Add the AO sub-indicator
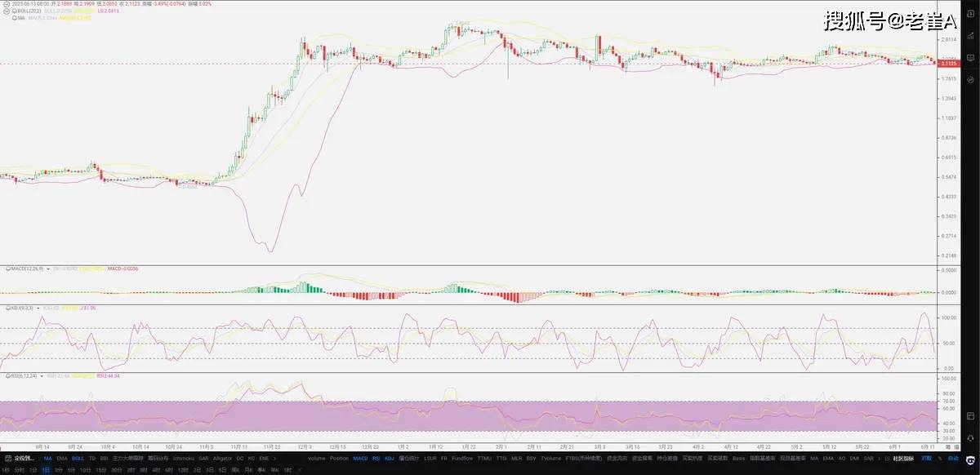The image size is (980, 475). (841, 459)
